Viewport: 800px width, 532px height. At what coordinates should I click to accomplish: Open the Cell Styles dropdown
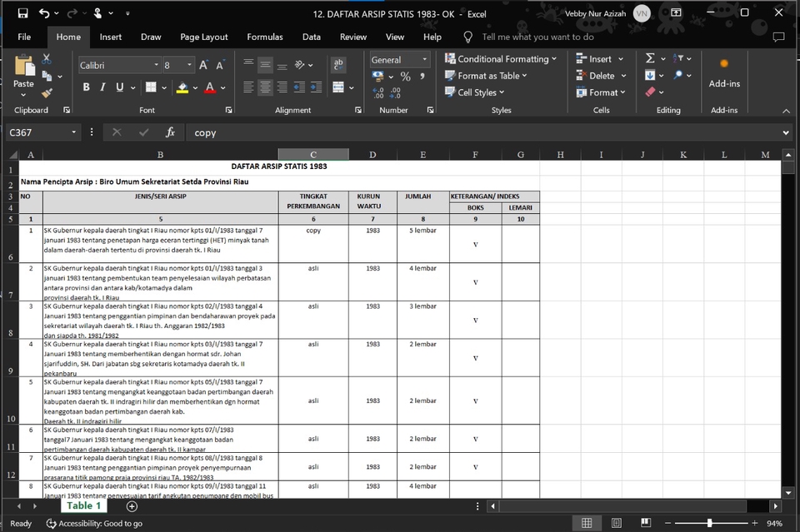[475, 92]
